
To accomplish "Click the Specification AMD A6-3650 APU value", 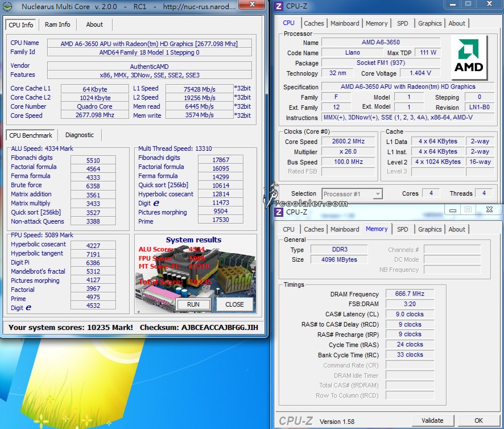I will [x=408, y=86].
